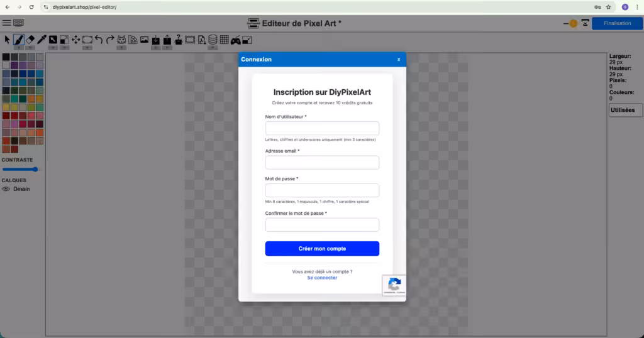Pick the eyedropper color picker tool

coord(42,40)
